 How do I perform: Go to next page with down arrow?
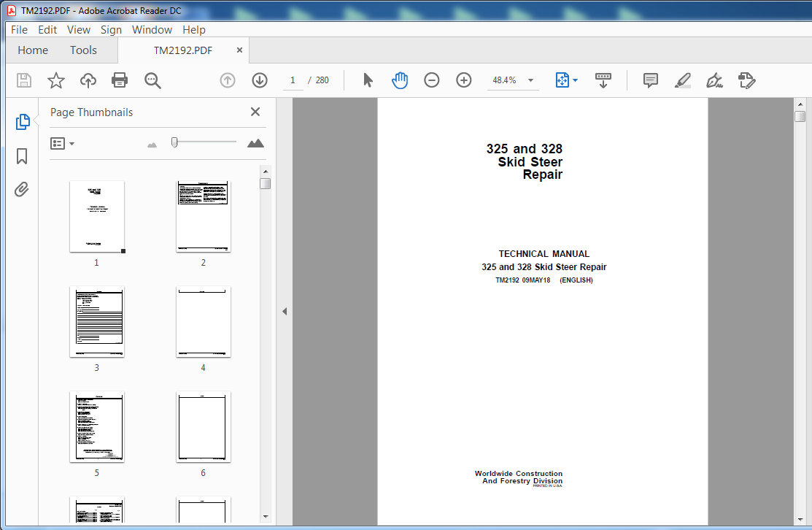click(x=260, y=80)
